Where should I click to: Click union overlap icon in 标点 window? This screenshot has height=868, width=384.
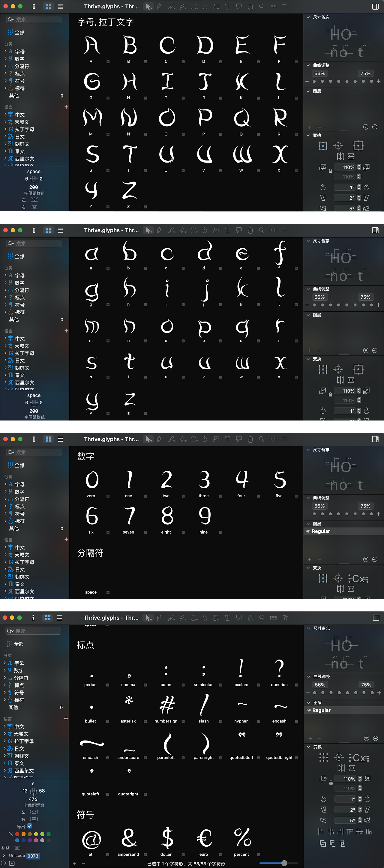tap(323, 843)
